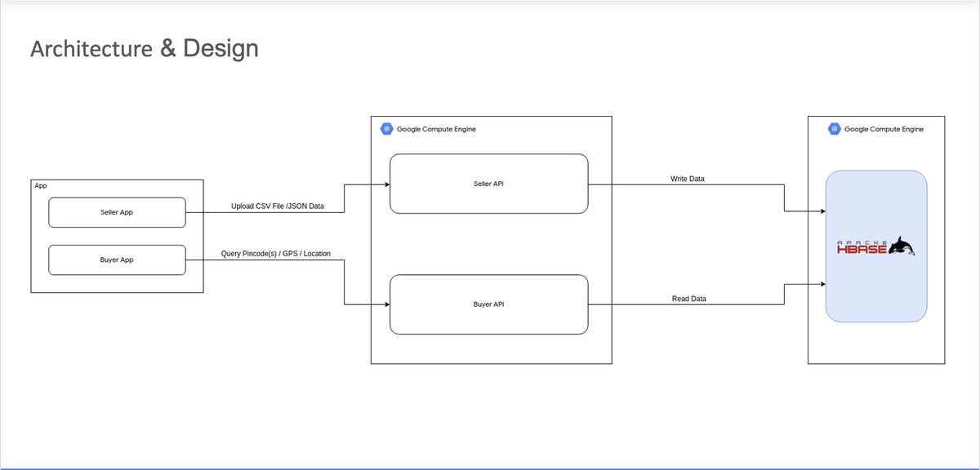
Task: Click the Buyer API node
Action: (489, 304)
